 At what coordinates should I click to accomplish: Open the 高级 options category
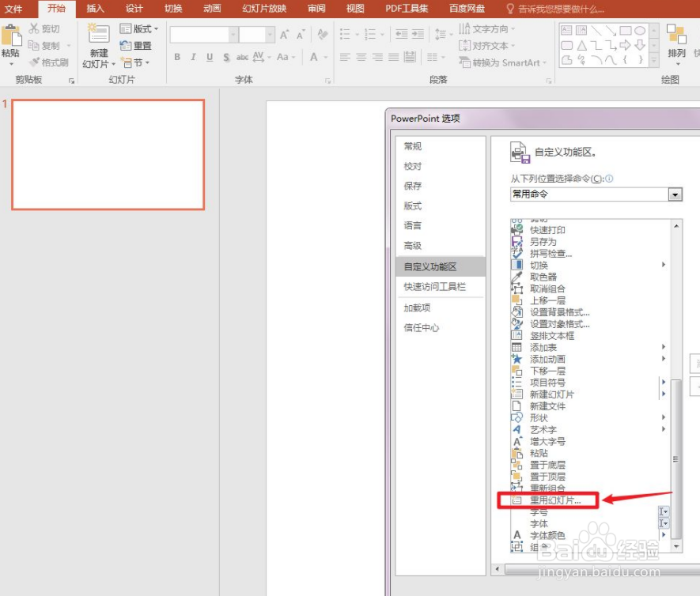(x=413, y=246)
